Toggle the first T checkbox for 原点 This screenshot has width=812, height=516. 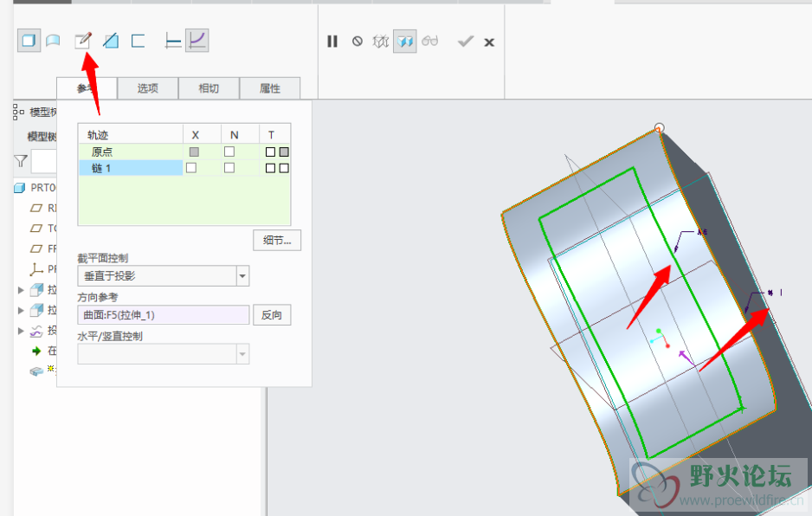(x=270, y=152)
